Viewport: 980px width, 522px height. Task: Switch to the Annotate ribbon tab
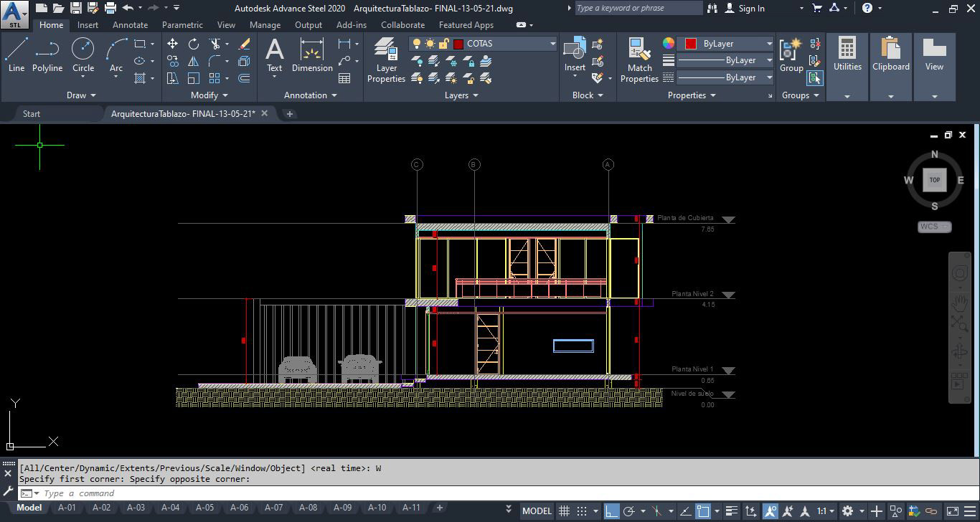pyautogui.click(x=130, y=25)
